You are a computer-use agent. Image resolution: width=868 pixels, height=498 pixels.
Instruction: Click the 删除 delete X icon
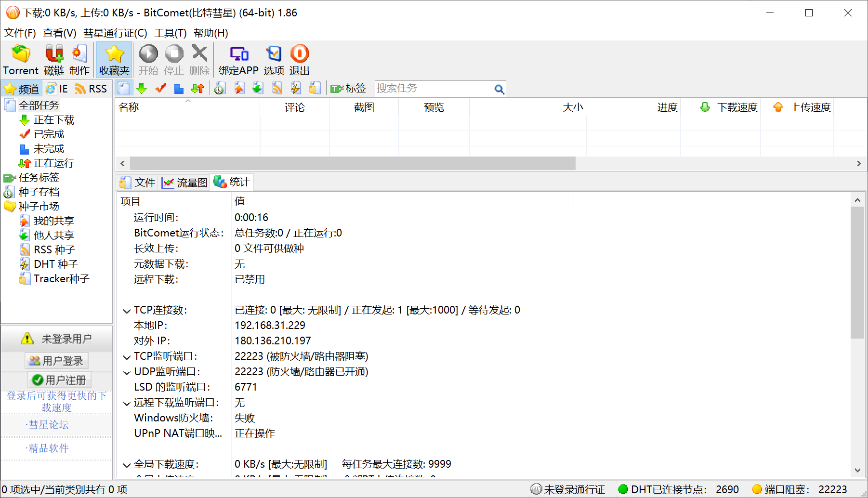[x=199, y=60]
